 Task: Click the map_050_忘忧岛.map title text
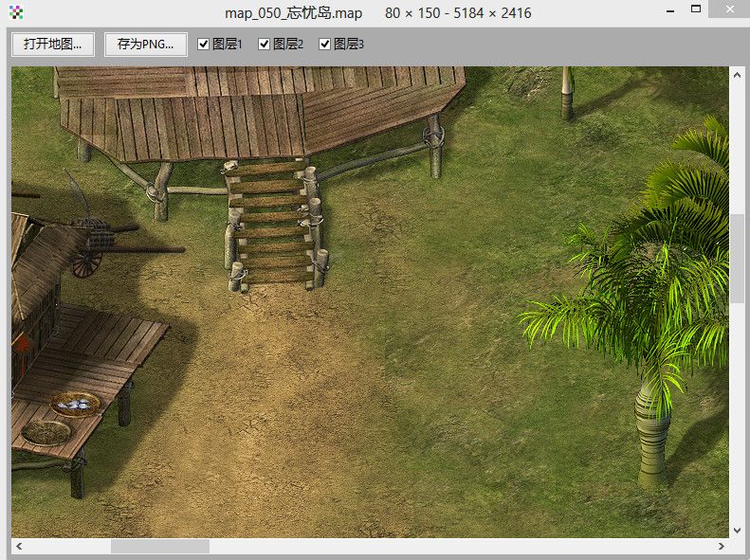pyautogui.click(x=293, y=13)
